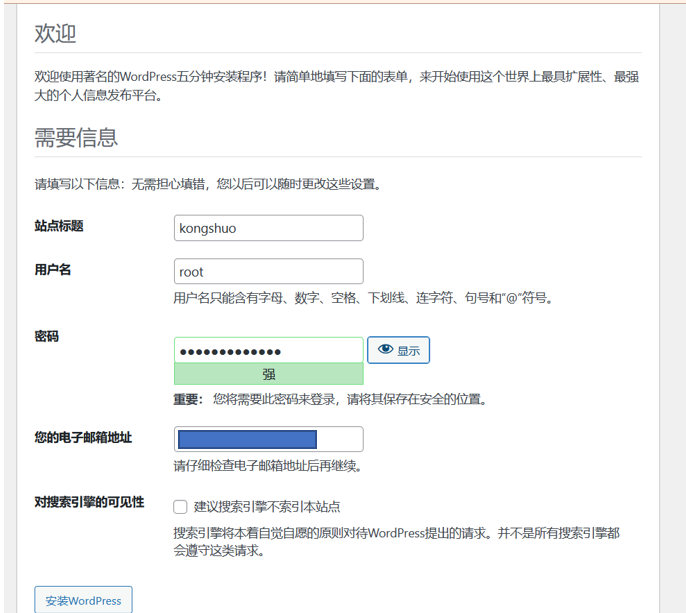The width and height of the screenshot is (686, 613).
Task: Click the 需要信息 heading
Action: pyautogui.click(x=76, y=137)
